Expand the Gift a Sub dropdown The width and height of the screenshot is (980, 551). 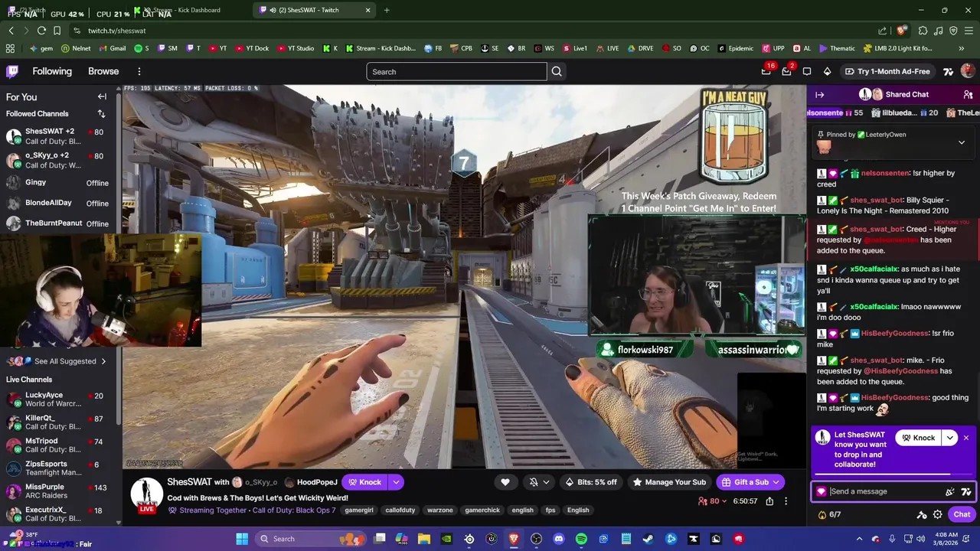(776, 482)
